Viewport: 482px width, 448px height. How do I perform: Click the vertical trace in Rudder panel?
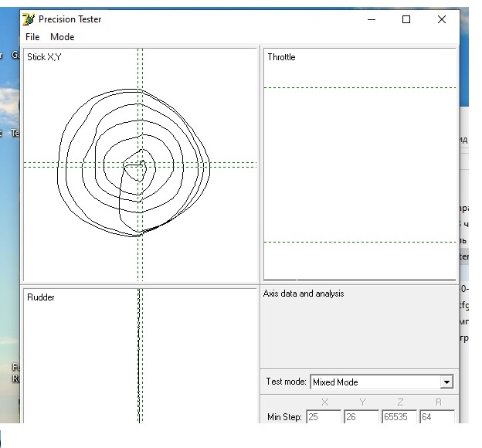click(138, 355)
